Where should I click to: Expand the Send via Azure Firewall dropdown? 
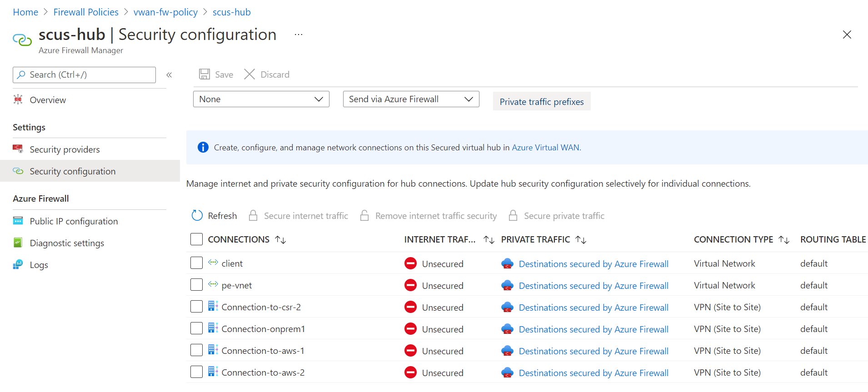pos(411,99)
